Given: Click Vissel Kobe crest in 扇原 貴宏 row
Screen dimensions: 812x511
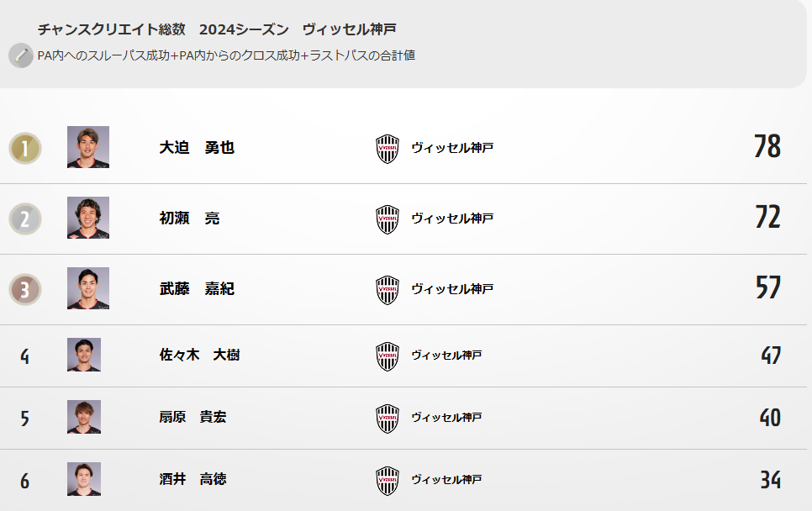Looking at the screenshot, I should pos(388,419).
